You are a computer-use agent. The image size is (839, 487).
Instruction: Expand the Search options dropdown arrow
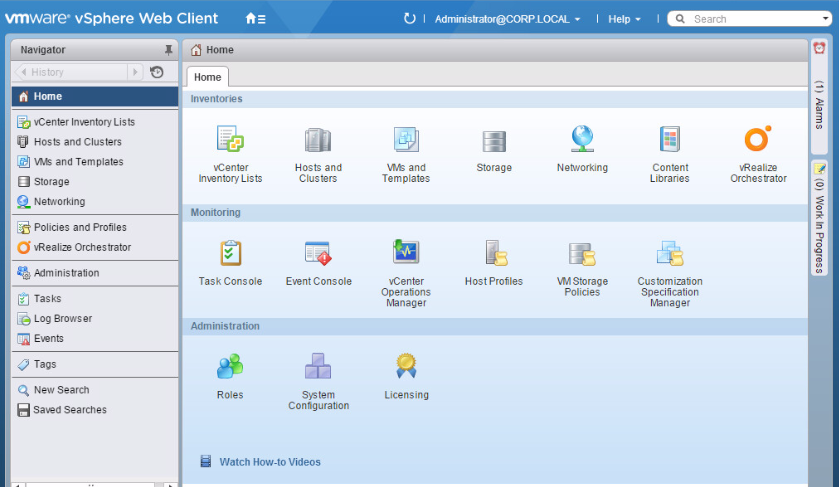826,19
